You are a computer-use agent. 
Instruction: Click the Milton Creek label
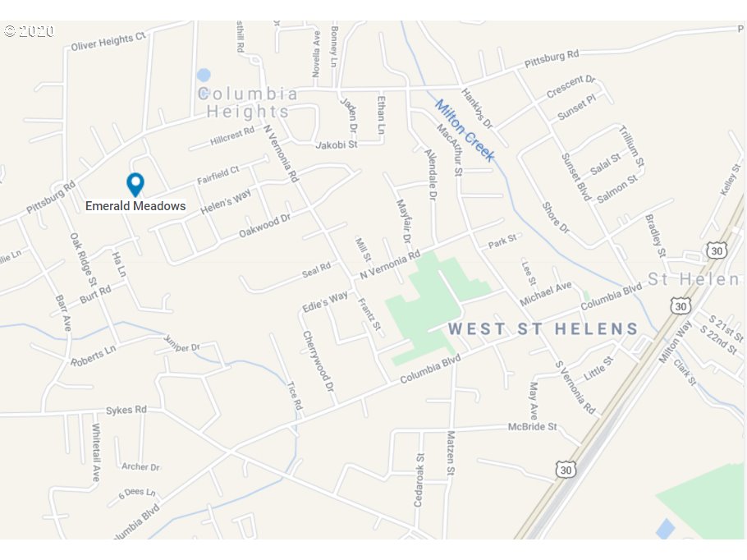click(x=465, y=130)
